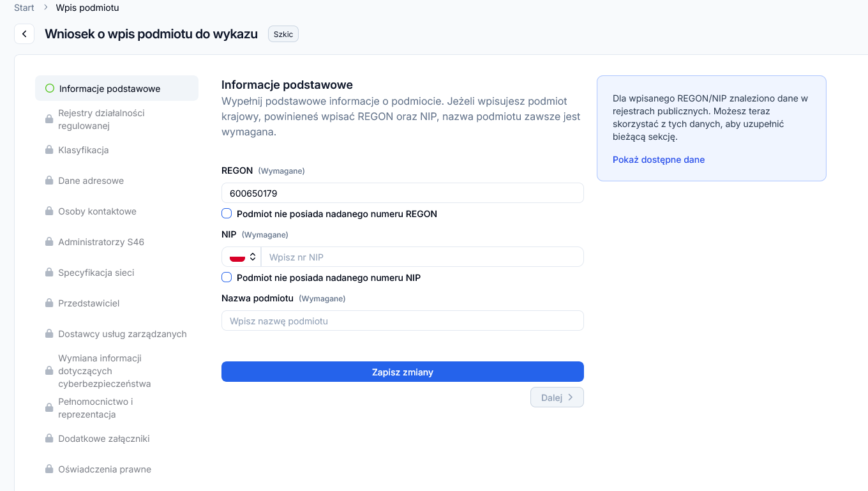
Task: Click the Dalej button
Action: click(x=557, y=397)
